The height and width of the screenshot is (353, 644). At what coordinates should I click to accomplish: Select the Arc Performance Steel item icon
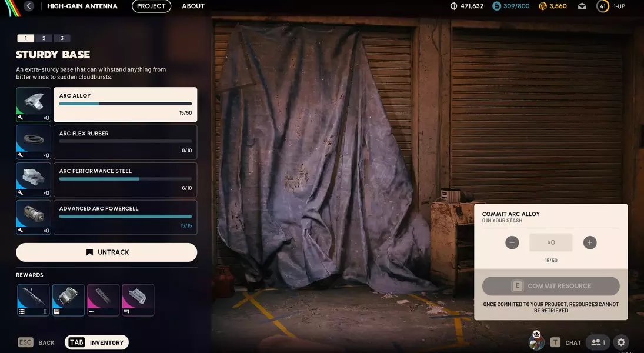click(34, 179)
